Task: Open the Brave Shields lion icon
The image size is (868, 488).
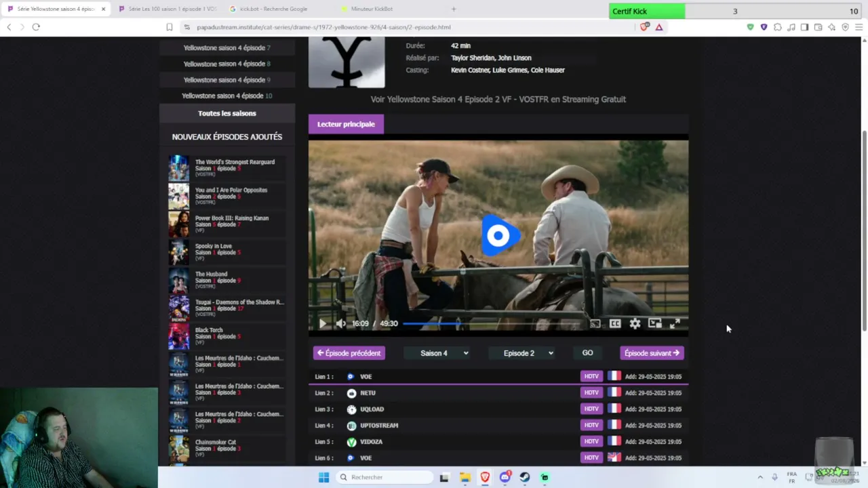Action: coord(644,27)
